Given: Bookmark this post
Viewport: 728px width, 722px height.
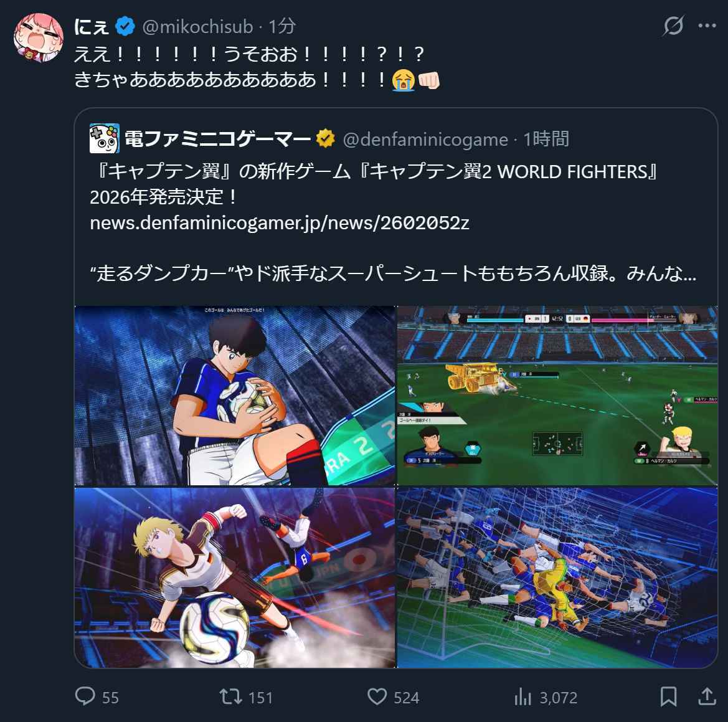Looking at the screenshot, I should tap(669, 696).
